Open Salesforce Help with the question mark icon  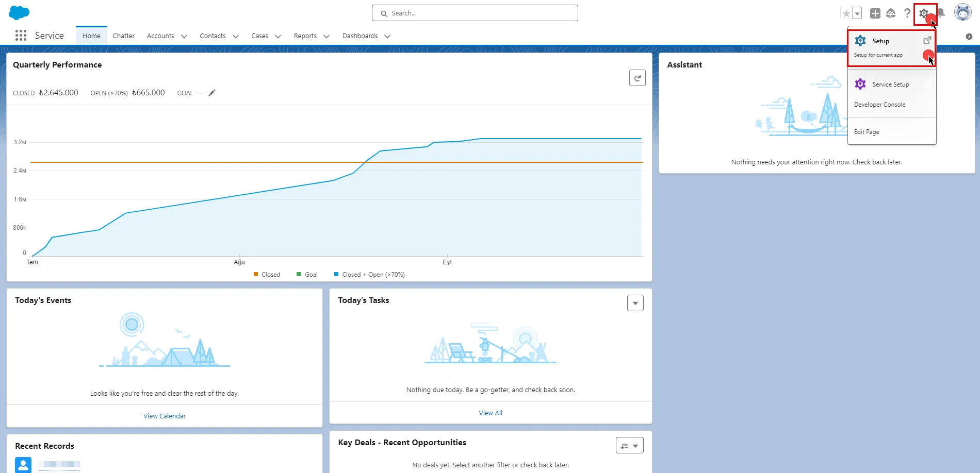pyautogui.click(x=907, y=13)
